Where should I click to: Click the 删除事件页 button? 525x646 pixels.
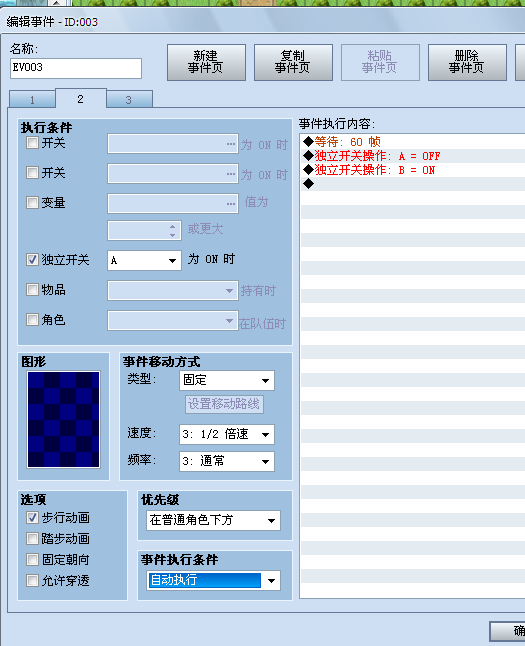[467, 62]
